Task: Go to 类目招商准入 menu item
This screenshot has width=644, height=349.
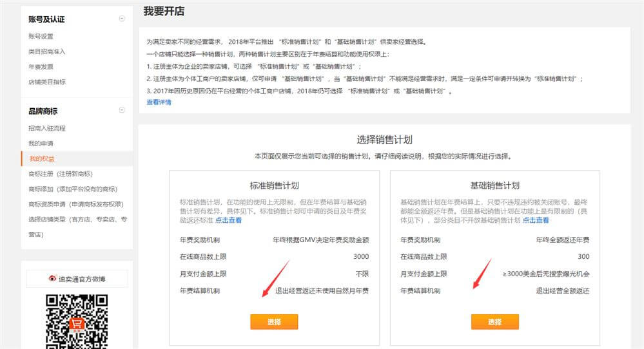Action: 47,52
